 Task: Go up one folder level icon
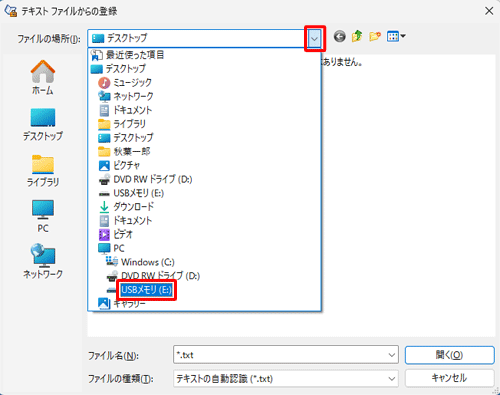[357, 36]
